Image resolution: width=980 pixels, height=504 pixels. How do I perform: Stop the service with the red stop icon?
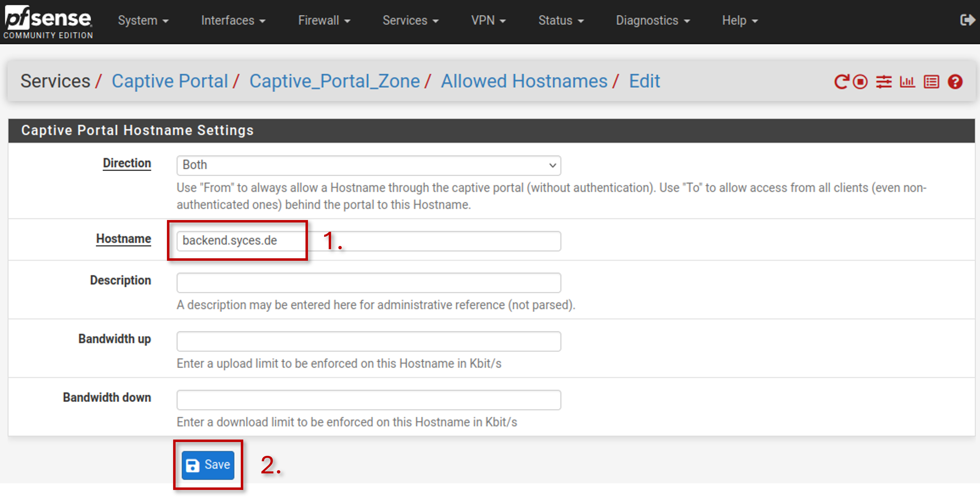click(x=860, y=81)
